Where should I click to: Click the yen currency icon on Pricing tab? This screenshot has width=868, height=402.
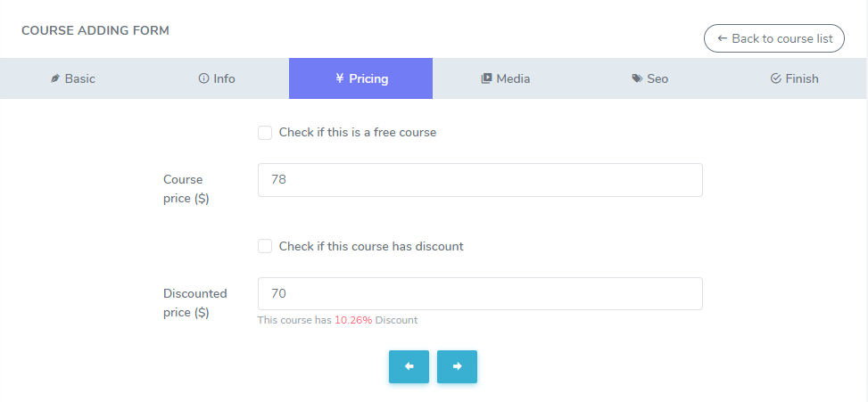[x=340, y=78]
